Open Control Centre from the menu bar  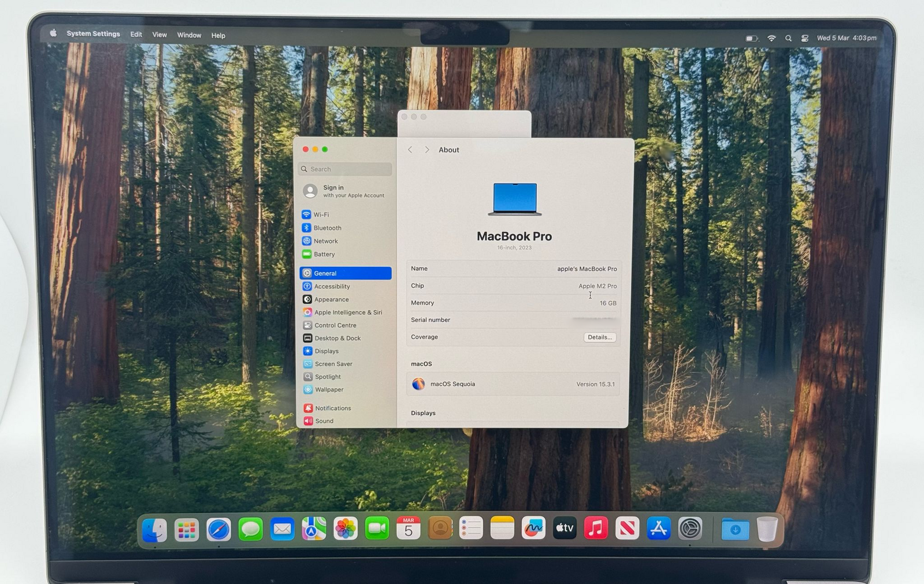(x=804, y=38)
